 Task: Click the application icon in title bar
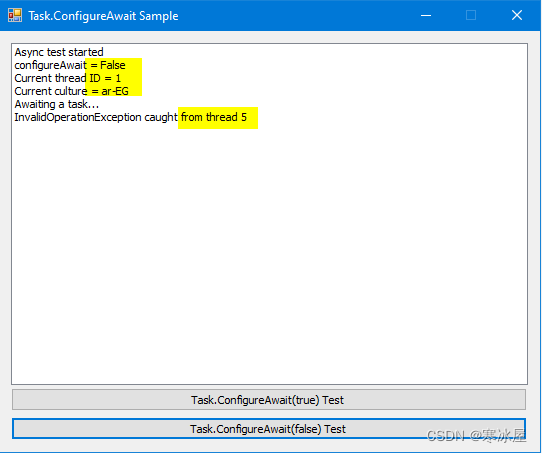[15, 16]
